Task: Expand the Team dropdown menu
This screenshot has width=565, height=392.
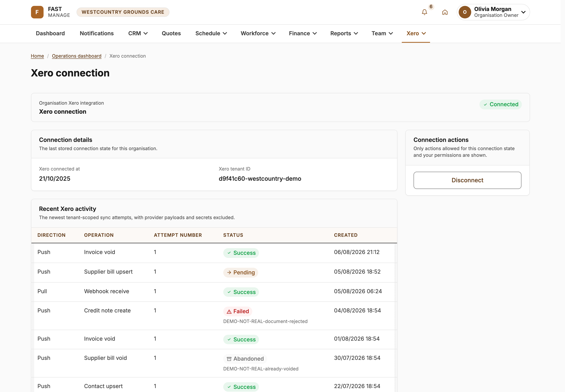Action: coord(382,33)
